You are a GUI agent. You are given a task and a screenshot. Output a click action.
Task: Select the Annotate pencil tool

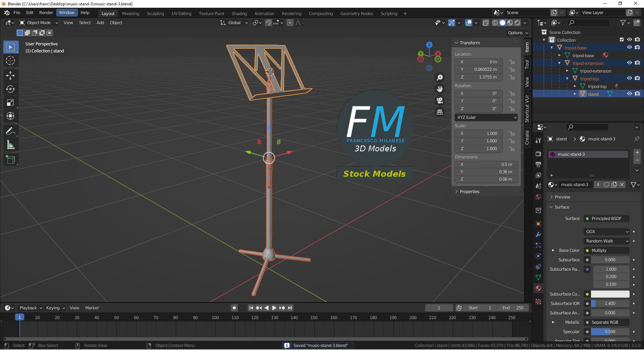click(10, 131)
